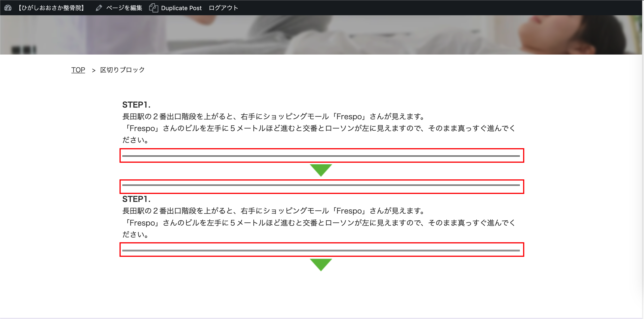Click the WordPress dashboard gauge icon

coord(8,8)
